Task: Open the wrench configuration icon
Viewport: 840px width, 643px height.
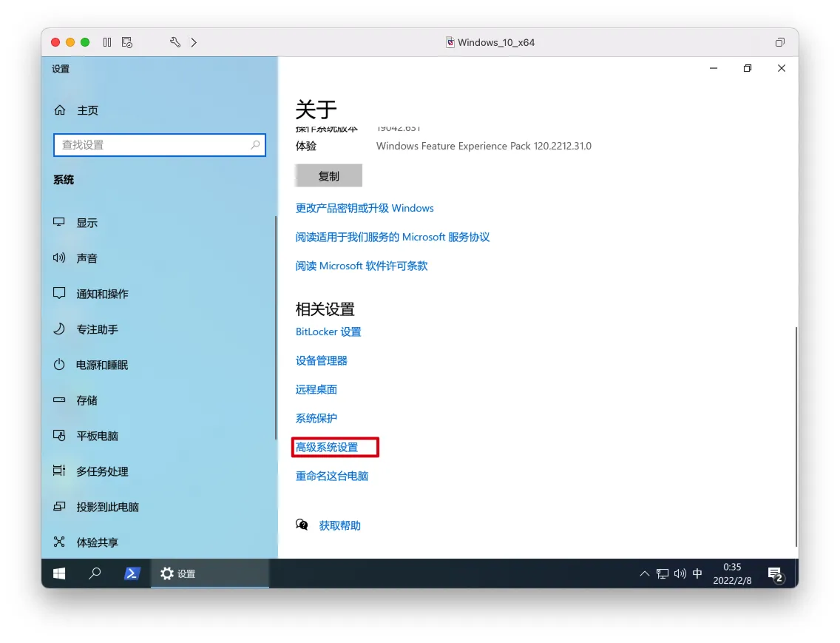Action: 175,42
